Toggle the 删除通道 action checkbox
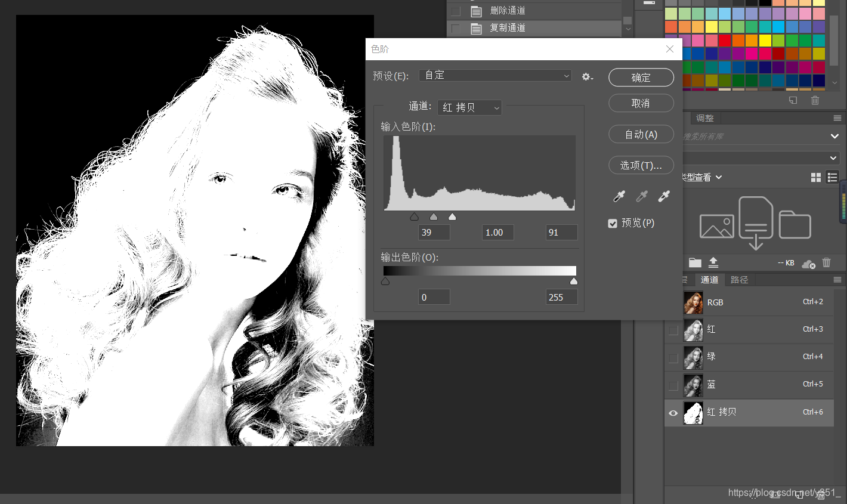Viewport: 847px width, 504px height. pos(456,11)
